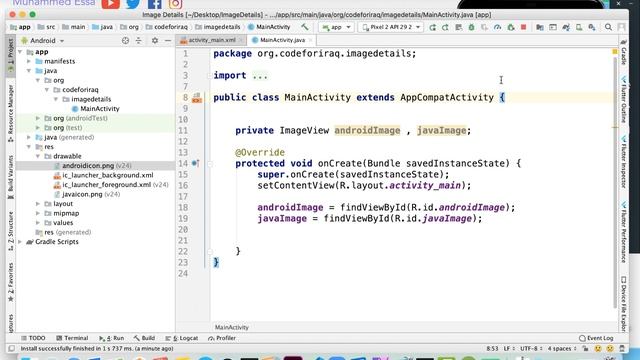Click the yellow smiley feedback icon in the status bar
640x360 pixels.
(x=598, y=349)
